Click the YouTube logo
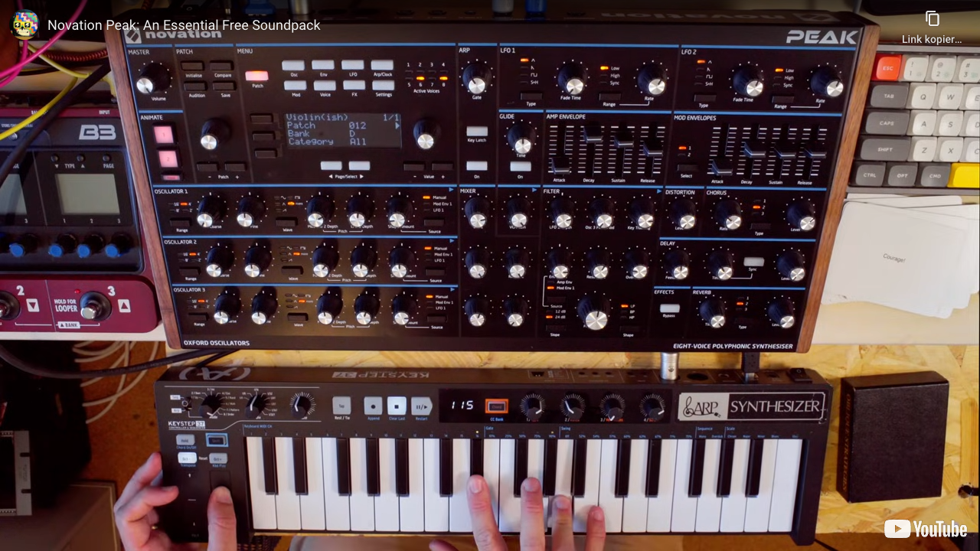 926,529
